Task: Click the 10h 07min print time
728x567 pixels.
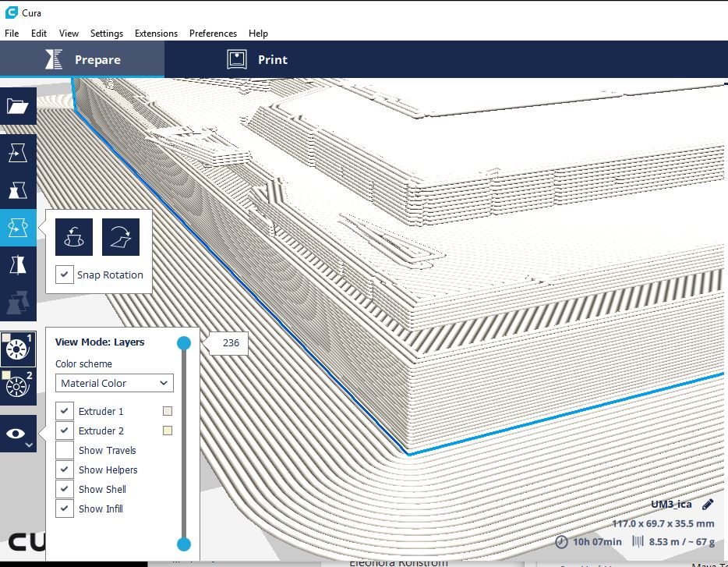Action: point(597,542)
